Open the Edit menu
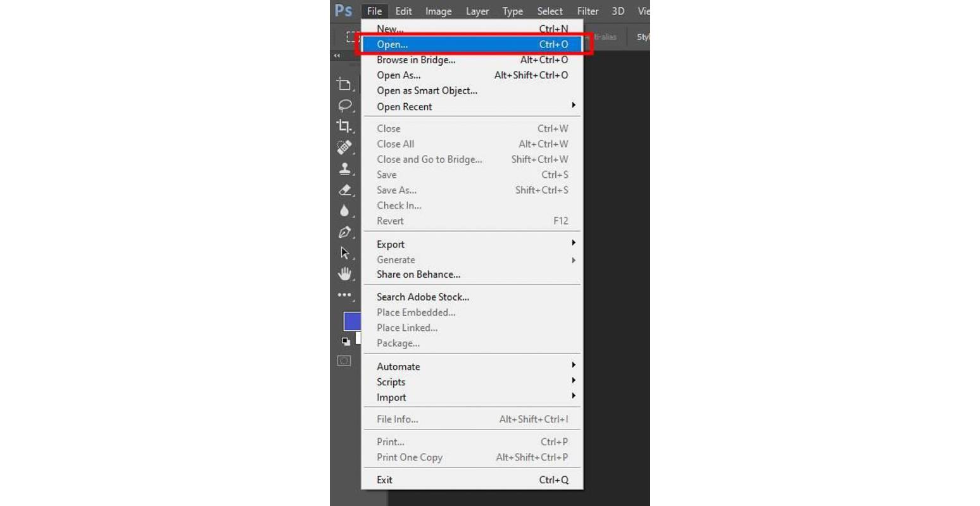 point(403,11)
